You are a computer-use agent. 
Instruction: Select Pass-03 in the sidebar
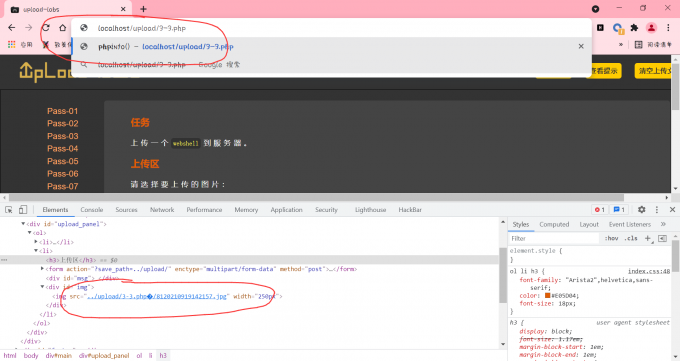62,136
